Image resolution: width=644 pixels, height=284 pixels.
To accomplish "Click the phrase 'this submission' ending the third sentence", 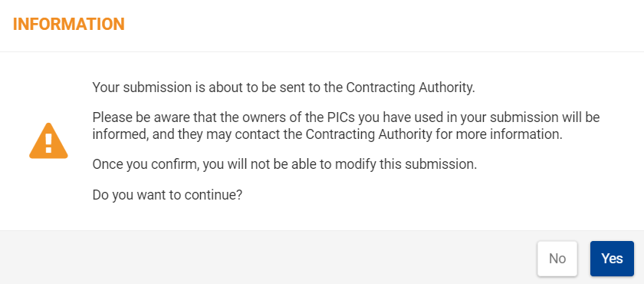I will [x=426, y=164].
